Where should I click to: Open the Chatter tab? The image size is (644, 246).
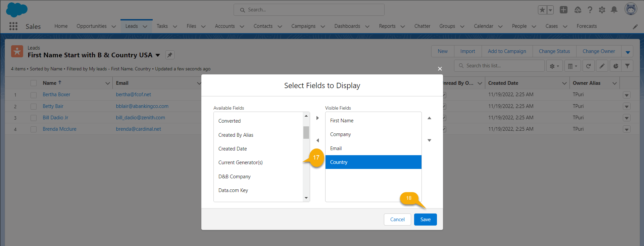(x=422, y=26)
